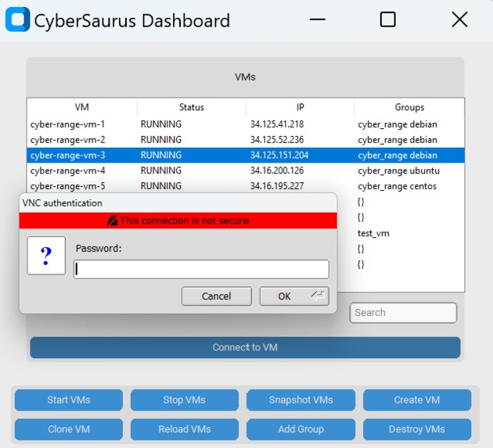The image size is (493, 448).
Task: Click the question mark icon in VNC dialog
Action: pos(46,256)
